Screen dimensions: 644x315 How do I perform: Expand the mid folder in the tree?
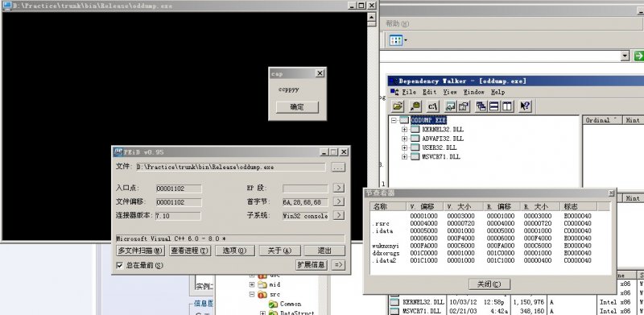pos(252,284)
